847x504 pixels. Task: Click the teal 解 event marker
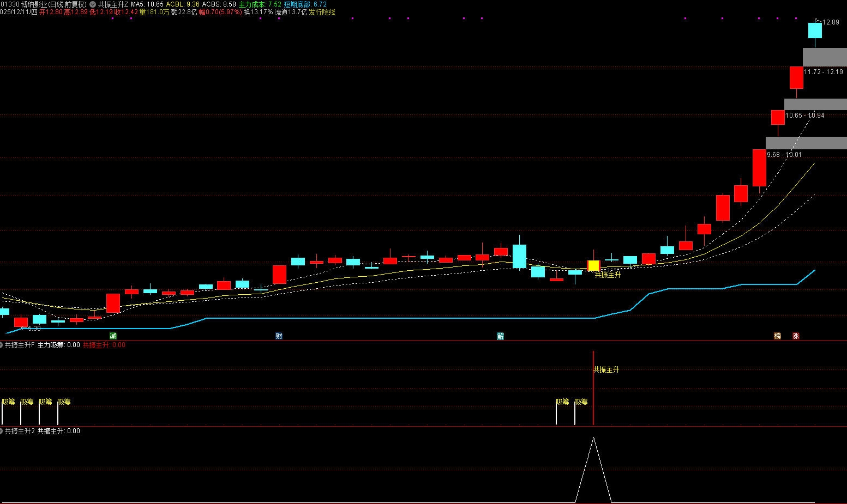click(500, 336)
